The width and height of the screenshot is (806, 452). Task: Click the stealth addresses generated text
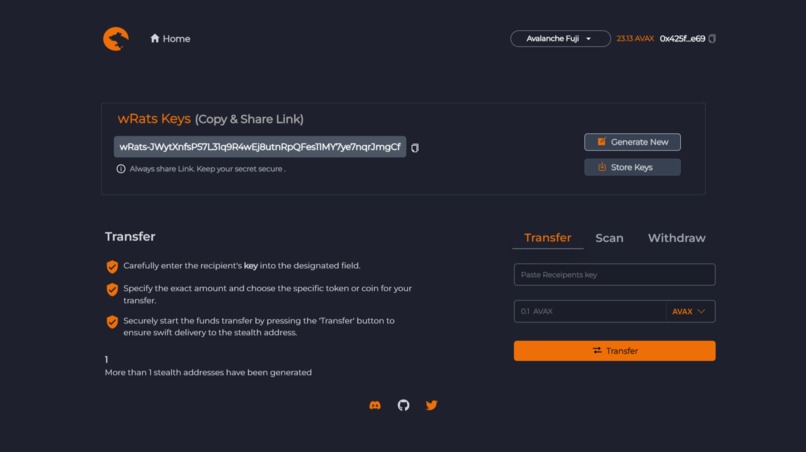click(208, 372)
